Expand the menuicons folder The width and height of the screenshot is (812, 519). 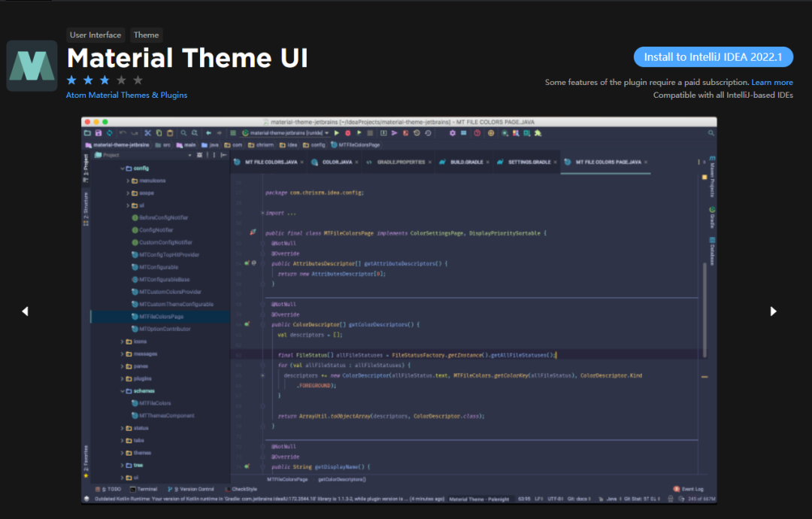[x=128, y=181]
